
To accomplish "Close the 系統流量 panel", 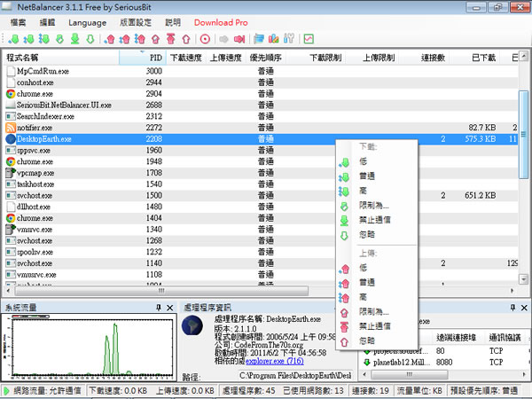I will pyautogui.click(x=170, y=308).
